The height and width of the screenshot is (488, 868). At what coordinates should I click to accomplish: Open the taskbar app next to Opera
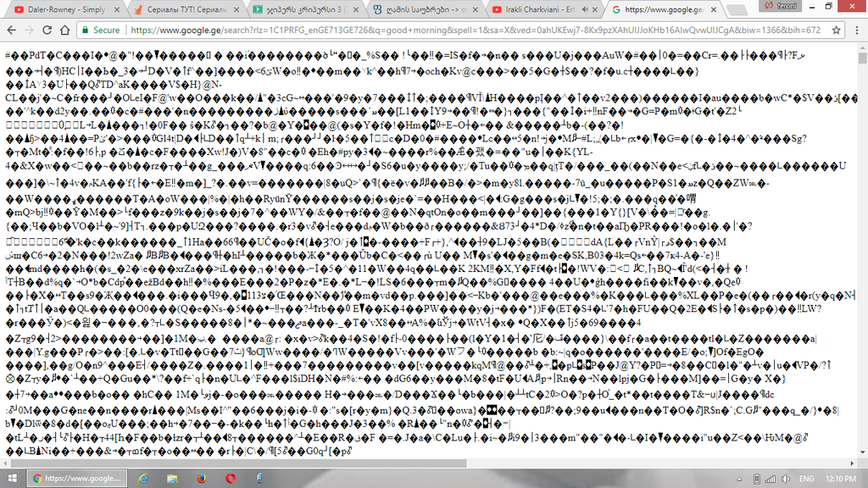259,478
